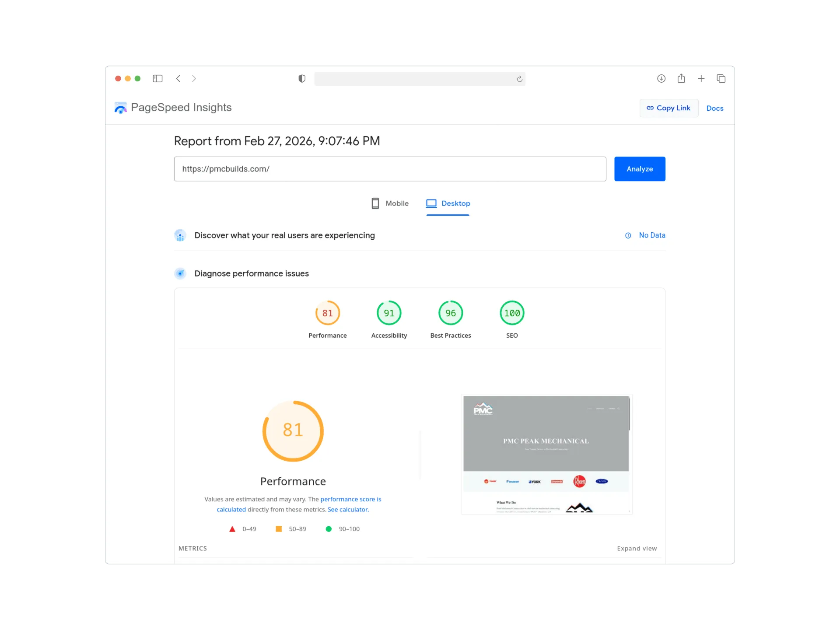Show the tab overview icon

(721, 78)
